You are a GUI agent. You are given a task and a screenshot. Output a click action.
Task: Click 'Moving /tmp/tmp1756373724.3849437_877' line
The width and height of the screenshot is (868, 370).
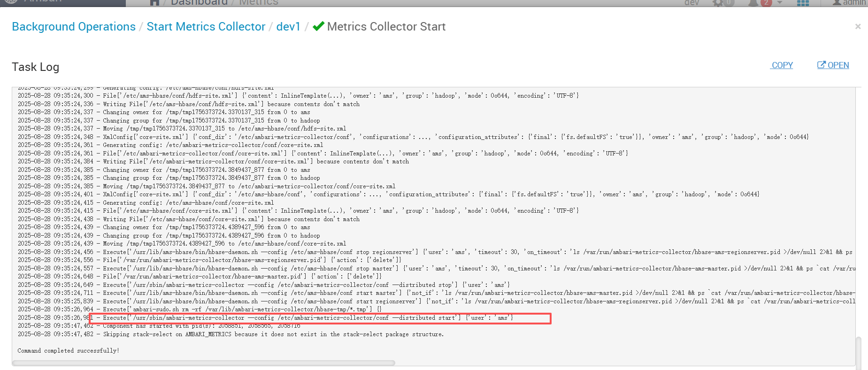pos(207,186)
